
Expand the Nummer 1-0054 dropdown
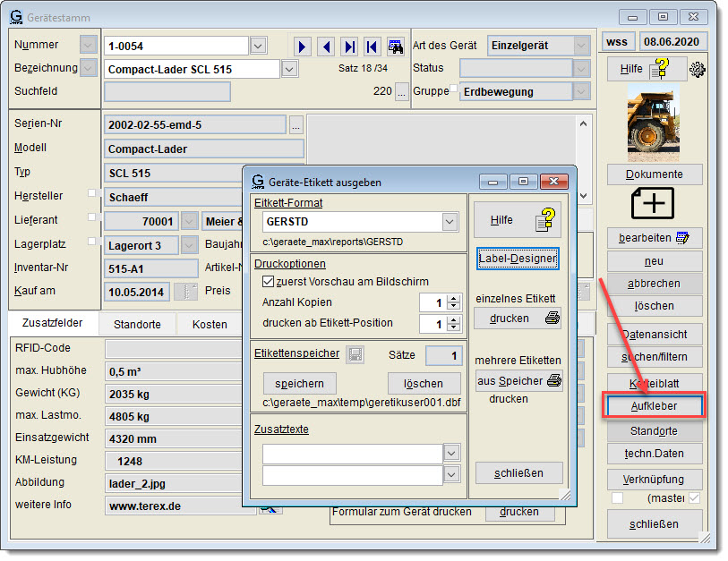tap(258, 45)
